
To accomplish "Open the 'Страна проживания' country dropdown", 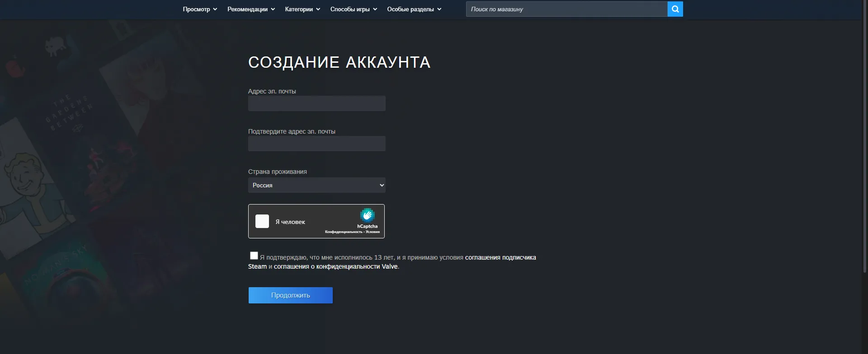I will click(316, 185).
